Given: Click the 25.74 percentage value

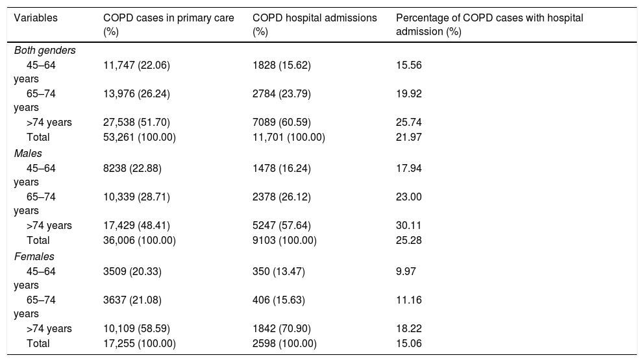Looking at the screenshot, I should pyautogui.click(x=409, y=122).
